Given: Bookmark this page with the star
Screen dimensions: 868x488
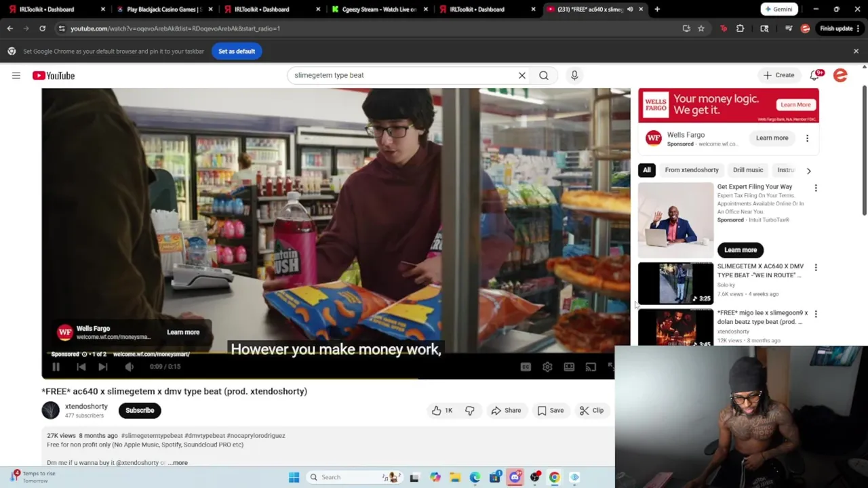Looking at the screenshot, I should (701, 28).
